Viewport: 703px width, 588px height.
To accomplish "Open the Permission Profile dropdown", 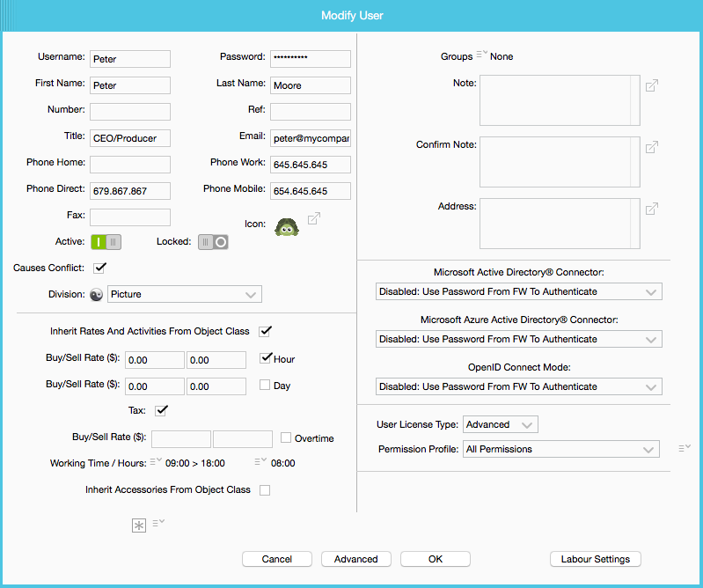I will pos(560,449).
